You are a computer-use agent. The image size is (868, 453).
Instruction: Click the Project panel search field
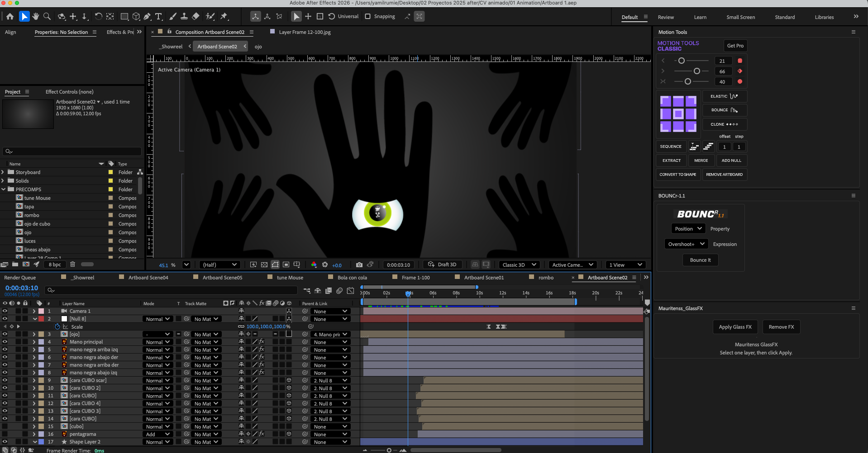click(72, 151)
